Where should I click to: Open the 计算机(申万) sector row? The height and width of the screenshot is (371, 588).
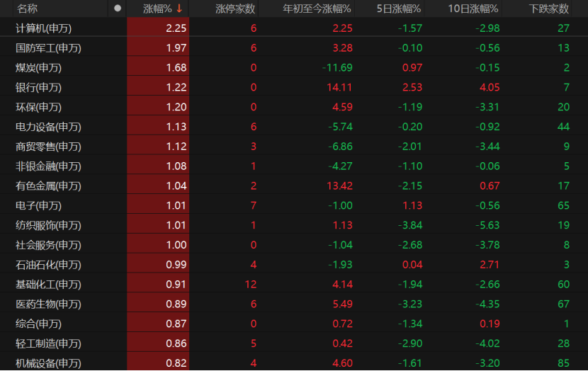[44, 28]
